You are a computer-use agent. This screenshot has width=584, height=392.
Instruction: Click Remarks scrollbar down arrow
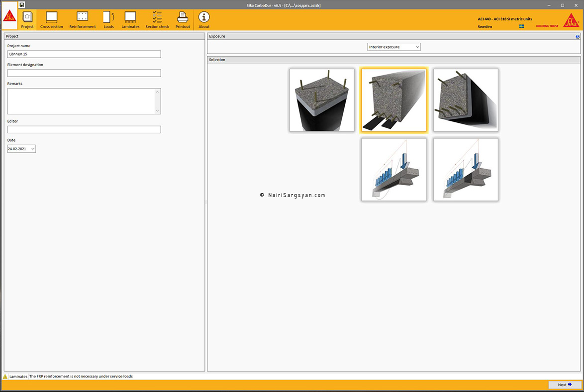pos(157,110)
